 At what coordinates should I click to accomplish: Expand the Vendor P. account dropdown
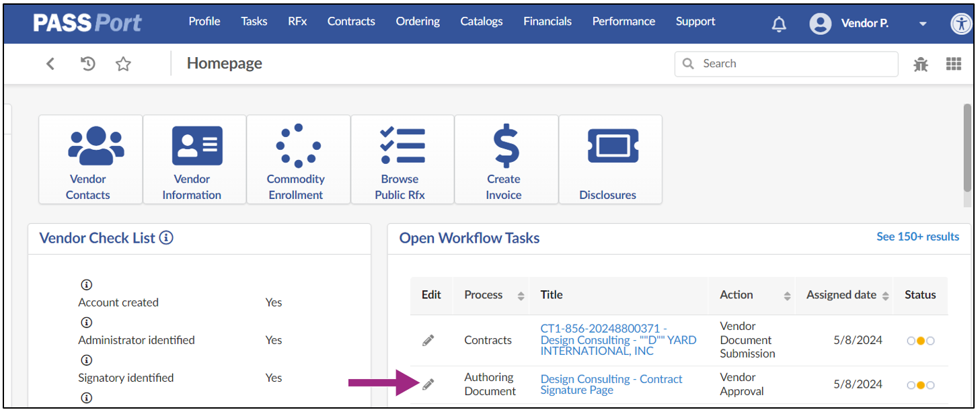923,23
